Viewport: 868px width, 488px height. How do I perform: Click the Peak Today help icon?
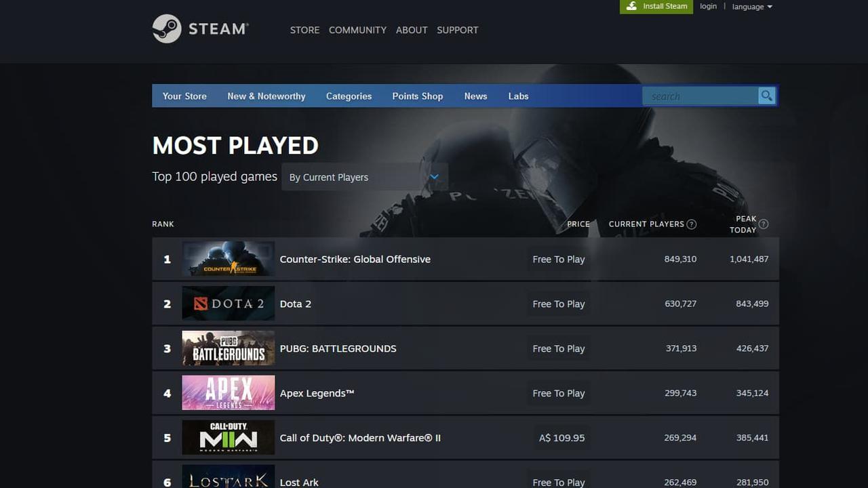pyautogui.click(x=764, y=224)
